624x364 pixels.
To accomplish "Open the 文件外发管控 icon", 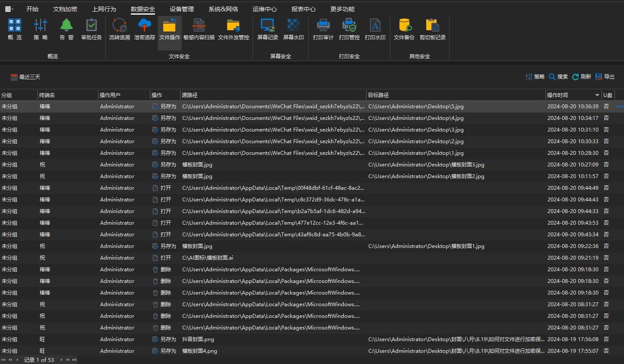I will point(233,29).
